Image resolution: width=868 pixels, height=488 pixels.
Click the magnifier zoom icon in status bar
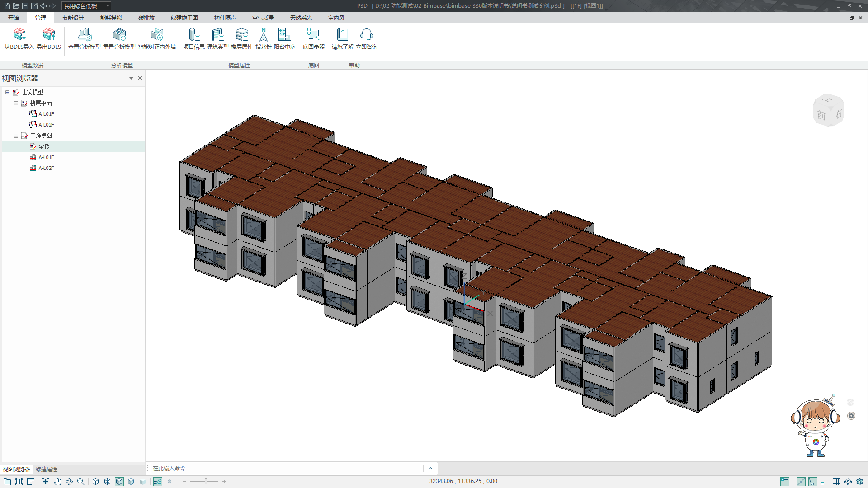tap(81, 482)
